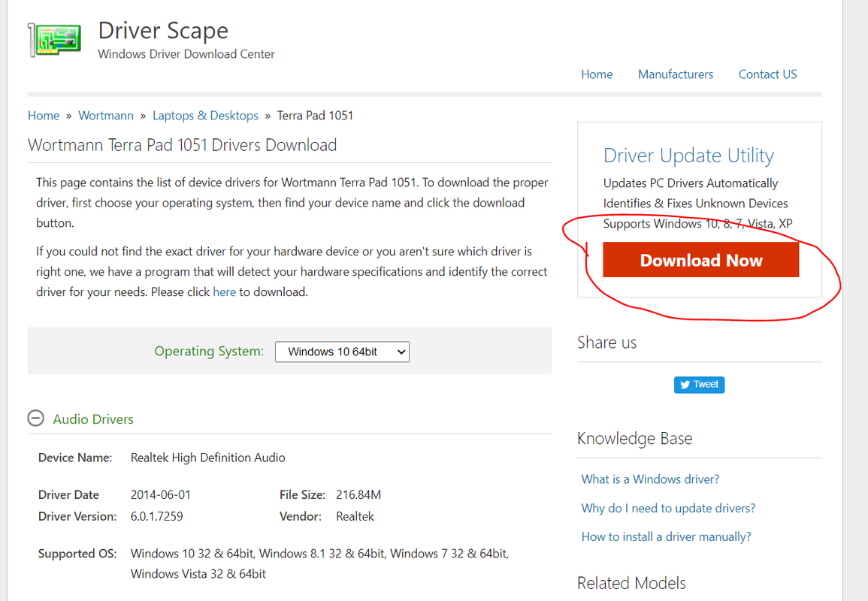Open Home in the top navigation
Viewport: 868px width, 601px height.
[597, 74]
